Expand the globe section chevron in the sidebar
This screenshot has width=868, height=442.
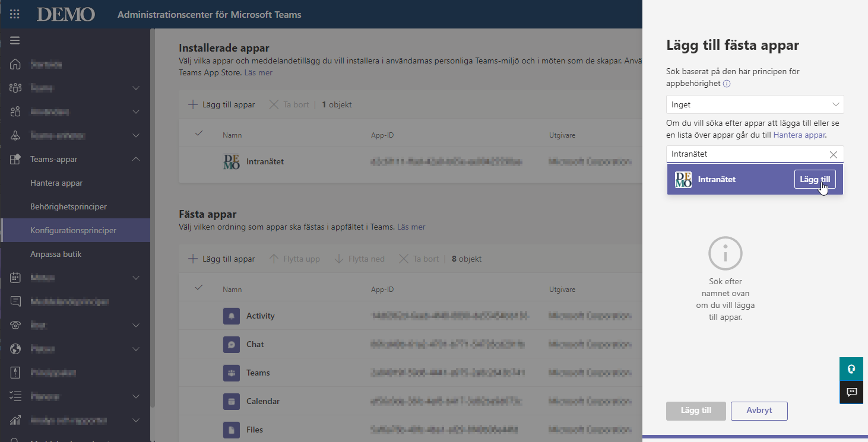click(136, 349)
